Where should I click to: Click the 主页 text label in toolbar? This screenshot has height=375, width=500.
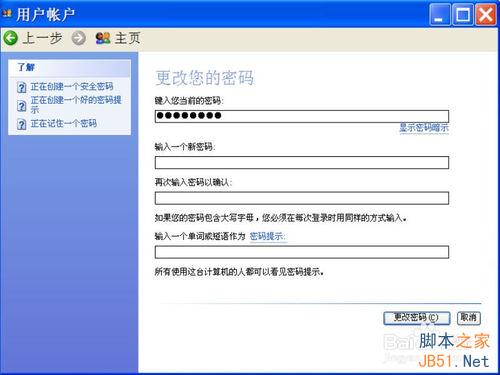coord(128,38)
